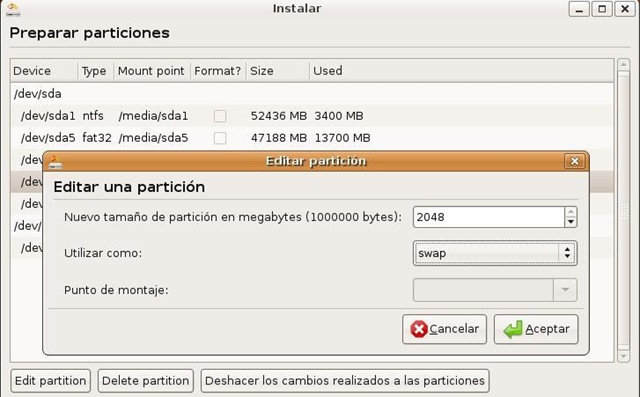The width and height of the screenshot is (640, 397).
Task: Close the Instalar window
Action: coord(625,9)
